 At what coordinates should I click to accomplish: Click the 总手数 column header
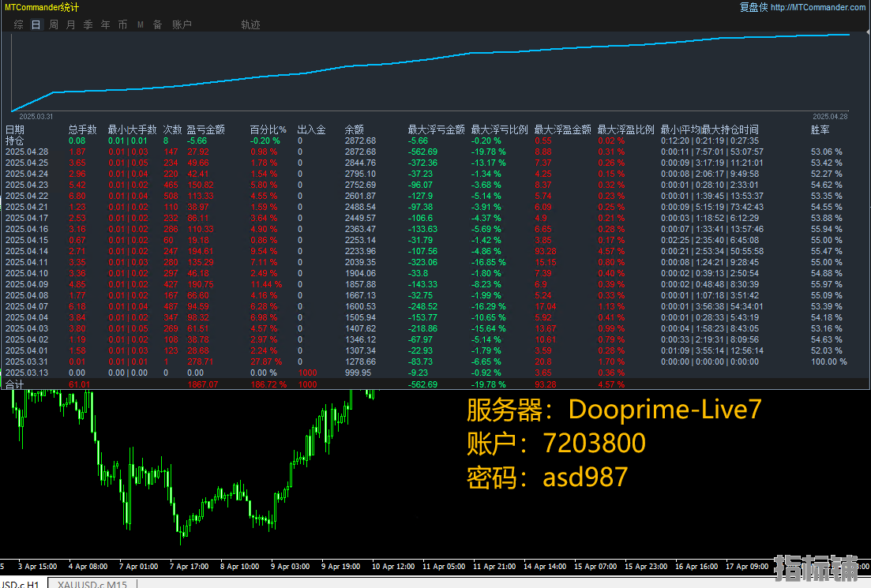(x=82, y=129)
